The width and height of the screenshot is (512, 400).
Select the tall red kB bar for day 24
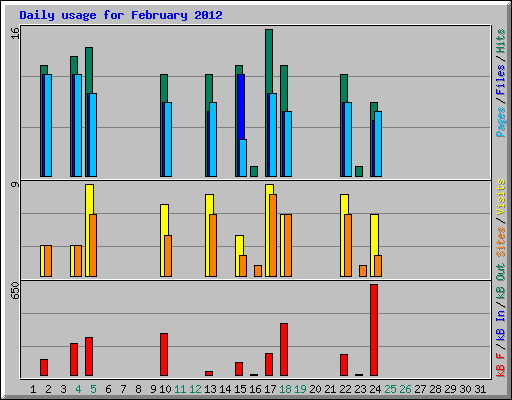click(374, 330)
